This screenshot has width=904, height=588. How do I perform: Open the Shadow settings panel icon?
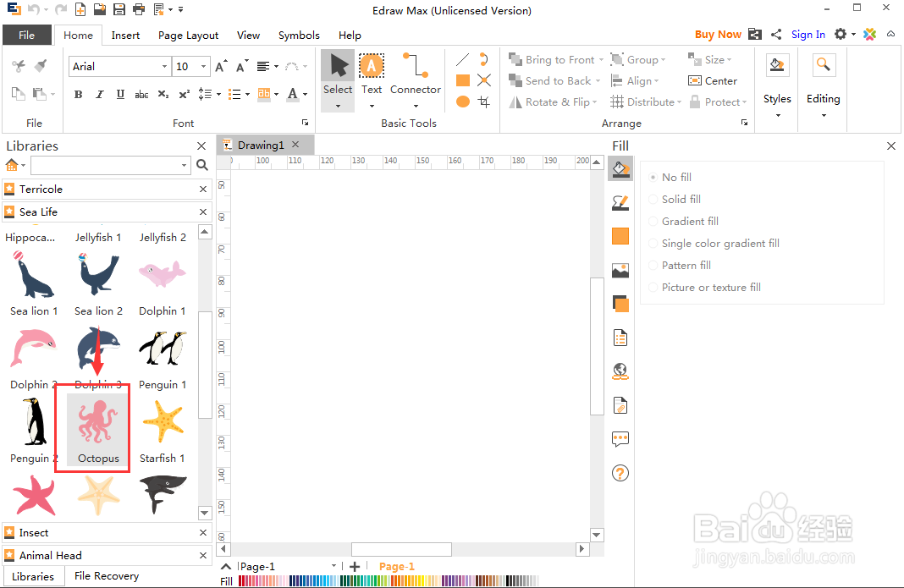[x=620, y=236]
